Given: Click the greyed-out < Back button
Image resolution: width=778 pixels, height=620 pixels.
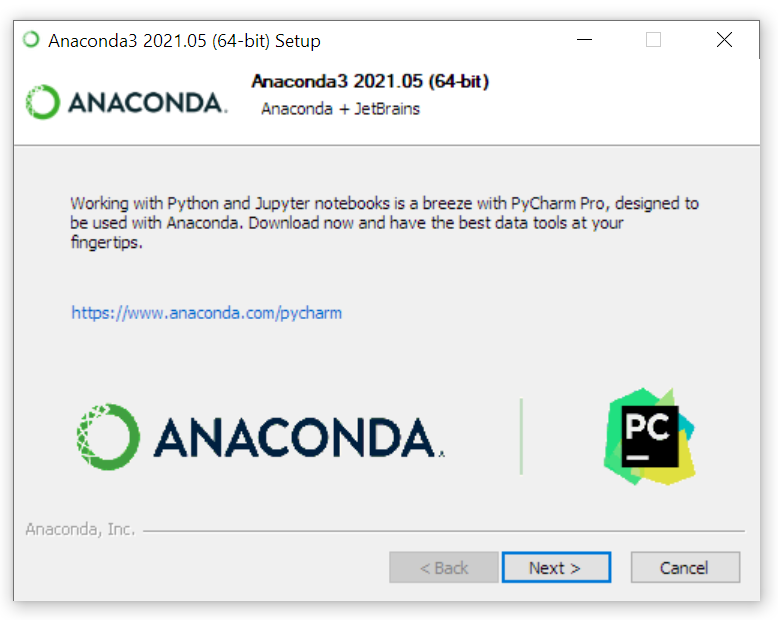Looking at the screenshot, I should pos(444,567).
